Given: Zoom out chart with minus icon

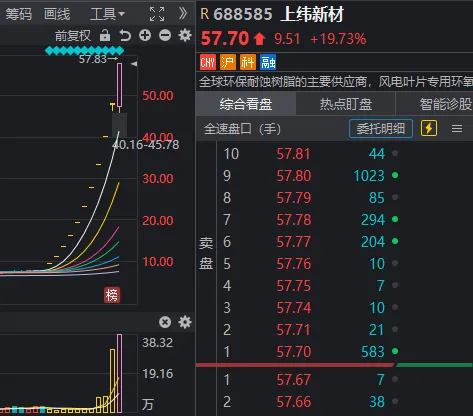Looking at the screenshot, I should coord(165,35).
